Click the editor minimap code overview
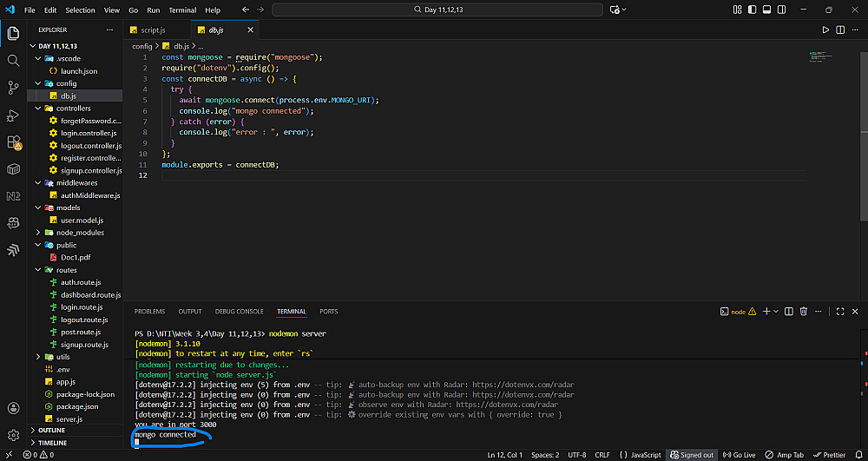The width and height of the screenshot is (868, 461). pos(820,57)
